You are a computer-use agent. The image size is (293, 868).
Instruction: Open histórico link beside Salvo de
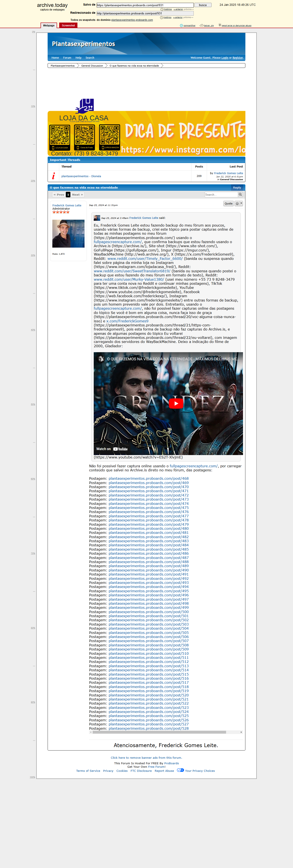168,9
